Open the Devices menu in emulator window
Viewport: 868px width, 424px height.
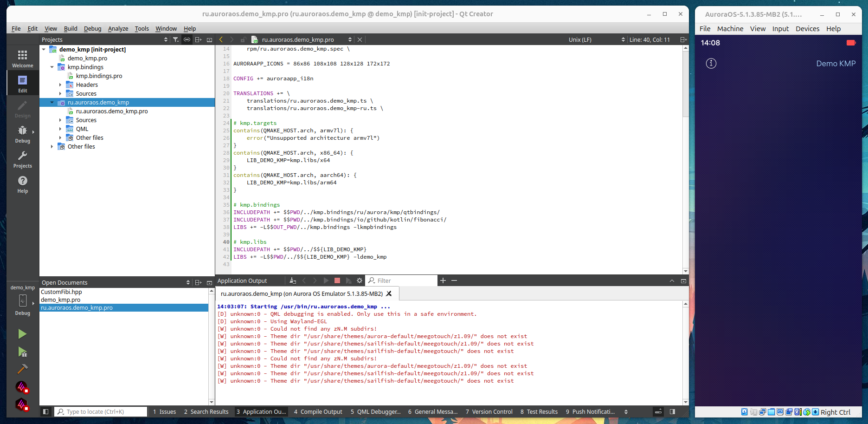(807, 29)
